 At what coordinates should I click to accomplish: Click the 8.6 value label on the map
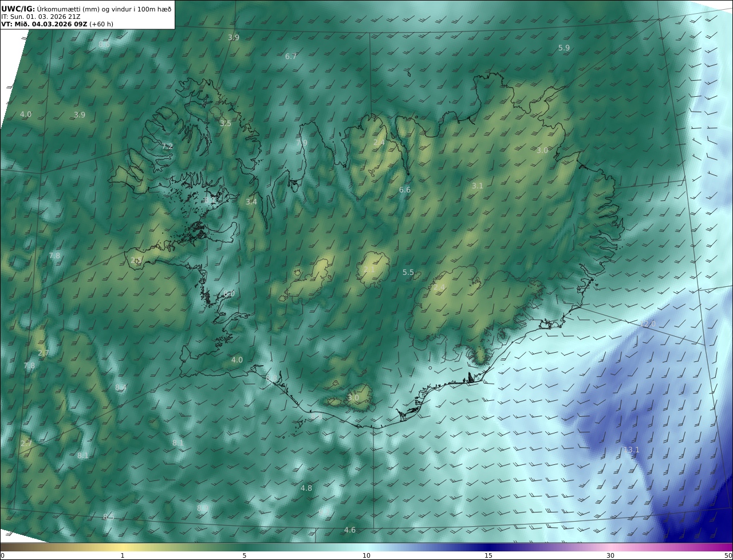104,45
